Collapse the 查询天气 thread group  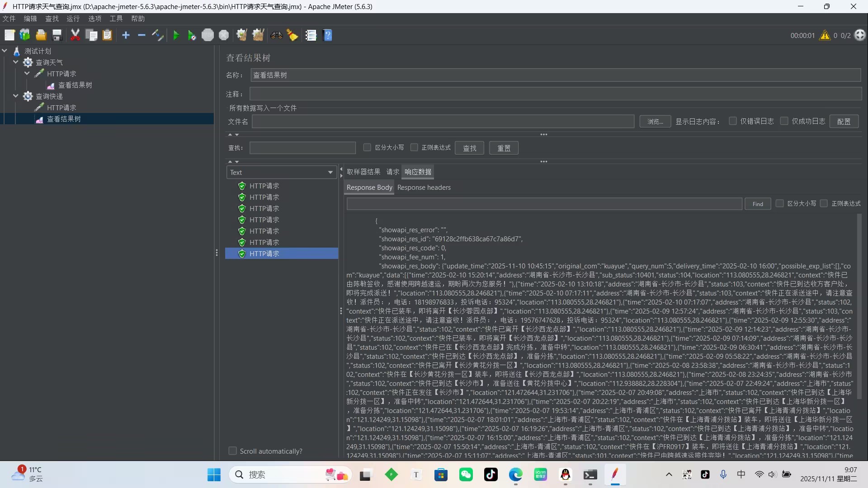16,62
